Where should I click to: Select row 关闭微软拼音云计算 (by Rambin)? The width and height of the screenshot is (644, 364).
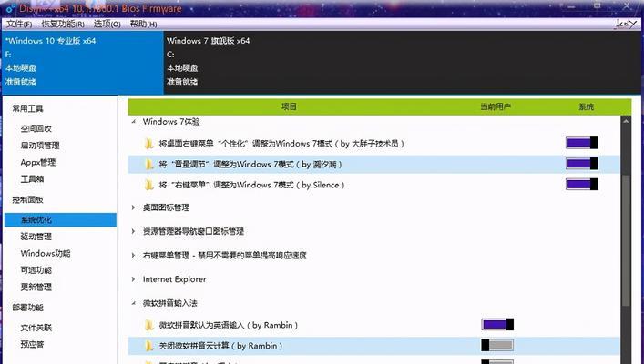pyautogui.click(x=373, y=346)
